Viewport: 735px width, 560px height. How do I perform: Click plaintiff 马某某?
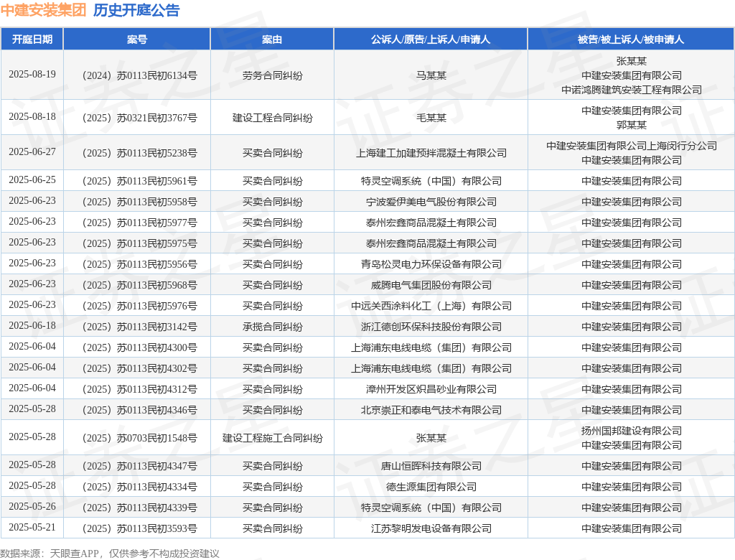point(431,75)
